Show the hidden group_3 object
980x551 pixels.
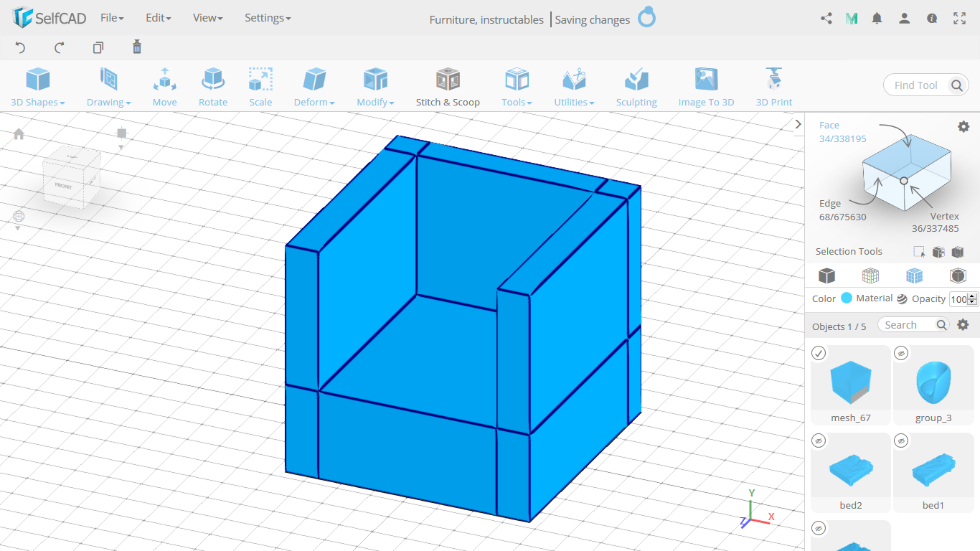(x=902, y=353)
